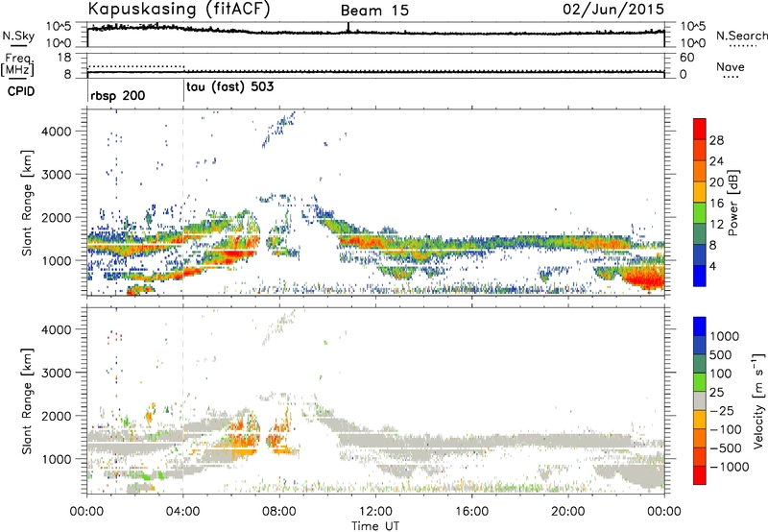Click the '1000' tick on Velocity color bar
The height and width of the screenshot is (532, 768).
724,336
